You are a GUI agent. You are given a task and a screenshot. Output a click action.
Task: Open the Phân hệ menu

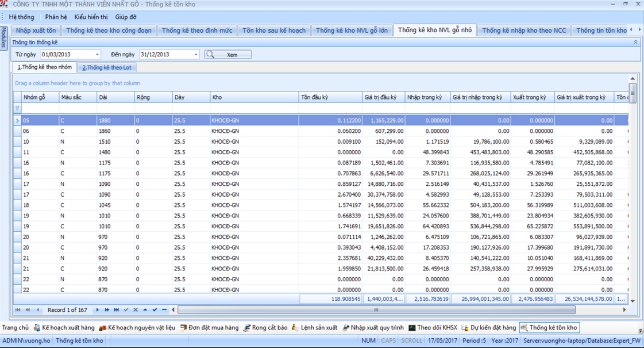56,17
